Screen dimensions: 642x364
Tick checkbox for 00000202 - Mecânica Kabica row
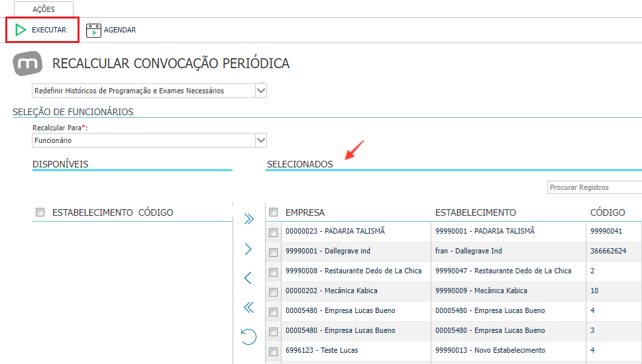click(x=273, y=292)
